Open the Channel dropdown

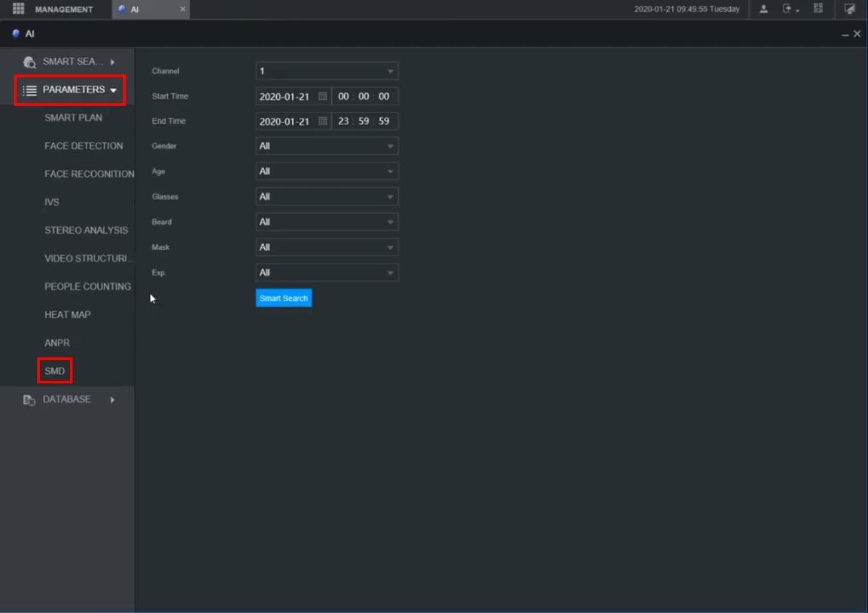[327, 71]
